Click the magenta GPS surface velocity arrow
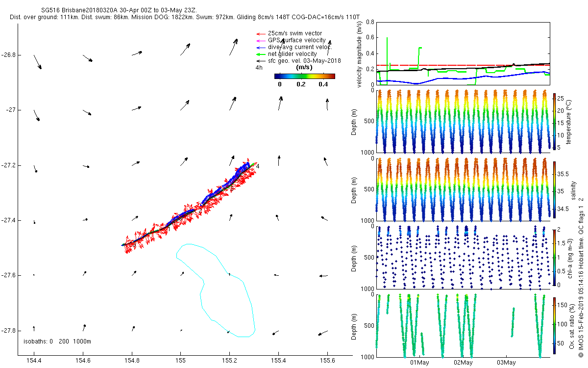 [x=260, y=40]
